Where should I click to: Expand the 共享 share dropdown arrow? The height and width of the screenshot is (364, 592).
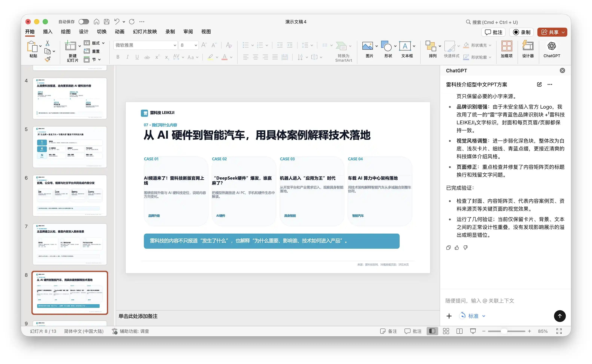pyautogui.click(x=563, y=32)
